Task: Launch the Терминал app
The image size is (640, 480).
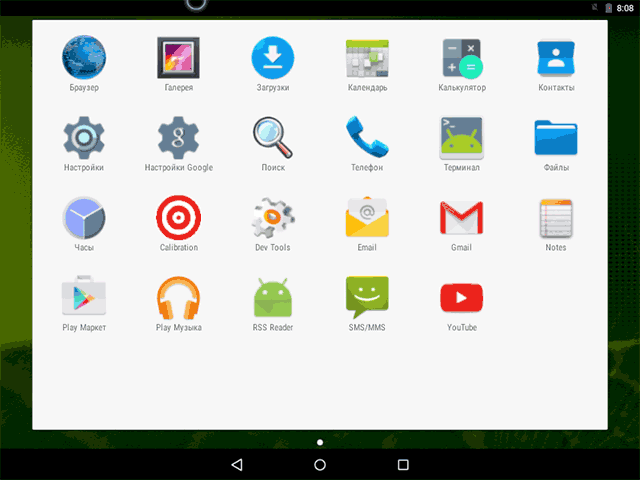Action: click(461, 138)
